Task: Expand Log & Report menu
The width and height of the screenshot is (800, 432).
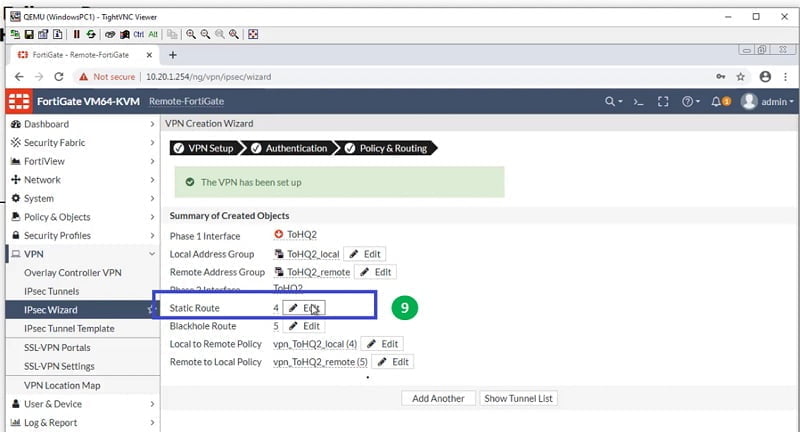Action: [83, 422]
